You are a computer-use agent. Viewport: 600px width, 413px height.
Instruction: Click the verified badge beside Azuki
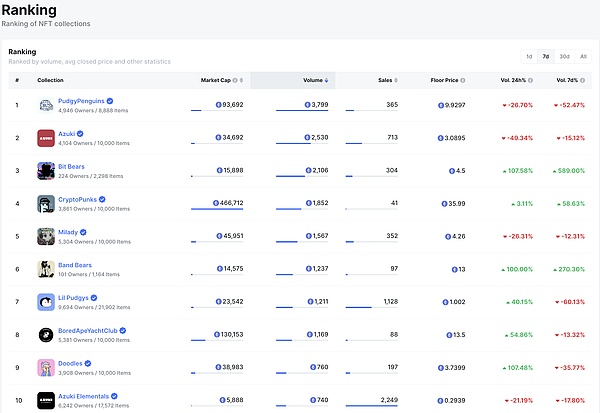80,134
